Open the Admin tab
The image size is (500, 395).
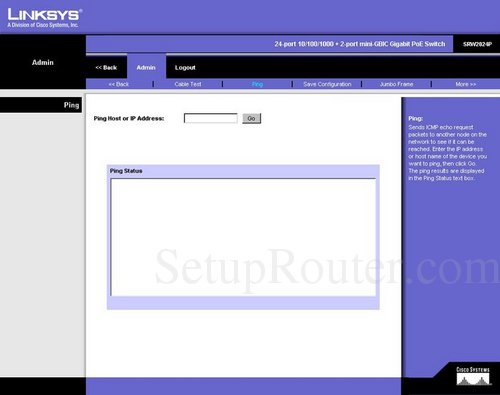146,67
